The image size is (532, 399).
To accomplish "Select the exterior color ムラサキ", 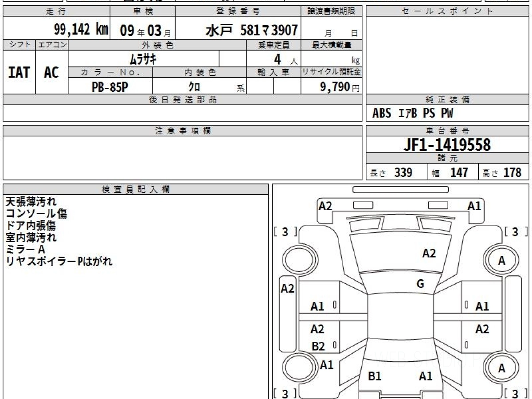I will 143,59.
